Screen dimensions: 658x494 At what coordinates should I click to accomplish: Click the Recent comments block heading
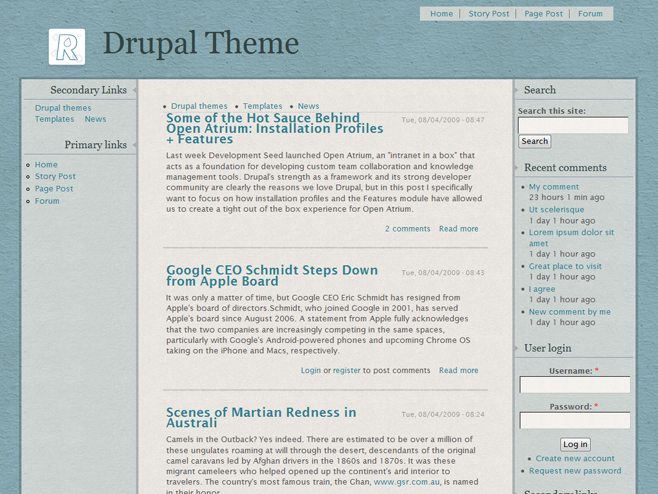pyautogui.click(x=565, y=168)
